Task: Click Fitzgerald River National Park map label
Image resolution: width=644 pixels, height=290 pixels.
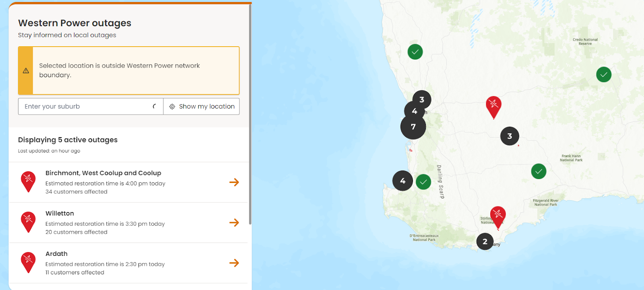Action: tap(546, 202)
